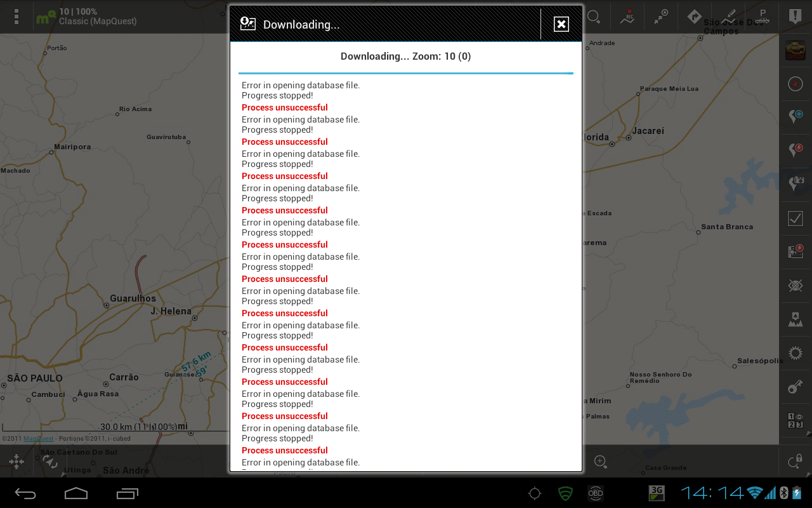
Task: Open the three-dot main menu
Action: [x=16, y=17]
